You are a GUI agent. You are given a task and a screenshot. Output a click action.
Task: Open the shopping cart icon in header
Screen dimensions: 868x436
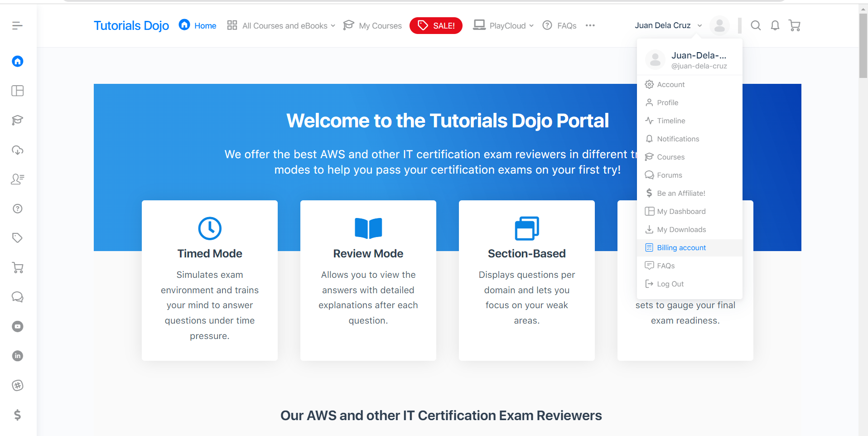(795, 26)
